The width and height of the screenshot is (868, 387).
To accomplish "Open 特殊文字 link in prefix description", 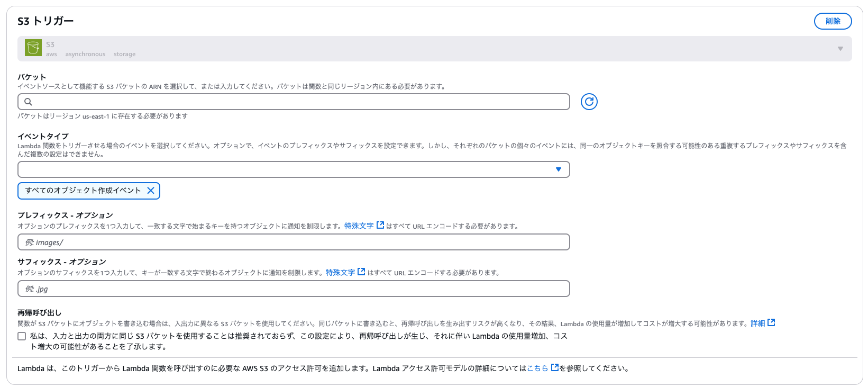I will coord(359,226).
